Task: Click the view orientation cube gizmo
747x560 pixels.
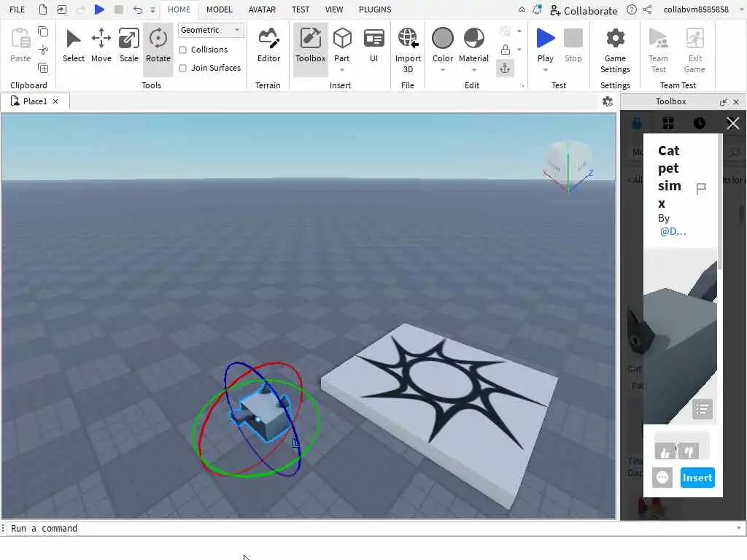Action: pyautogui.click(x=568, y=166)
